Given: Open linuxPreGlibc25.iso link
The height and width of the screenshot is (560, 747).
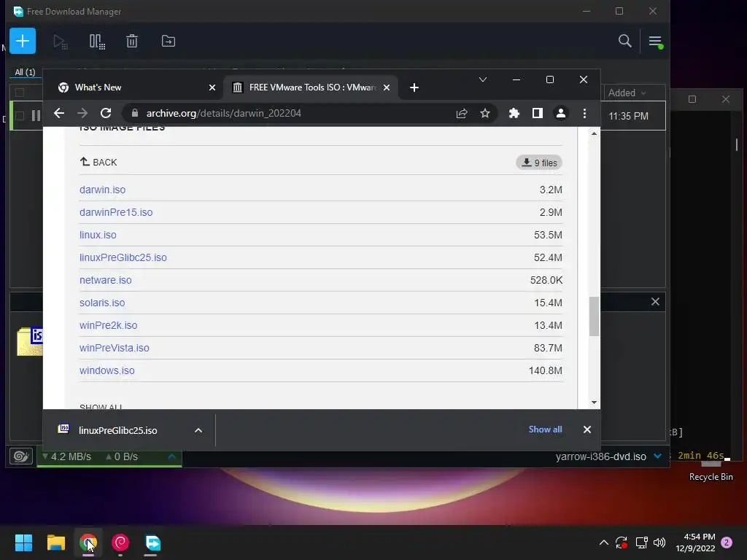Looking at the screenshot, I should click(123, 257).
